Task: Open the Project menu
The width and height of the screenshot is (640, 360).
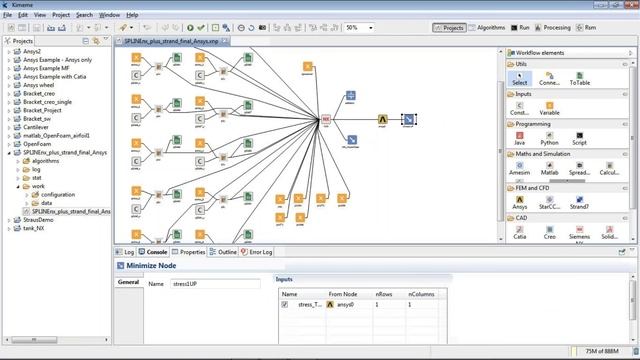Action: [x=61, y=15]
